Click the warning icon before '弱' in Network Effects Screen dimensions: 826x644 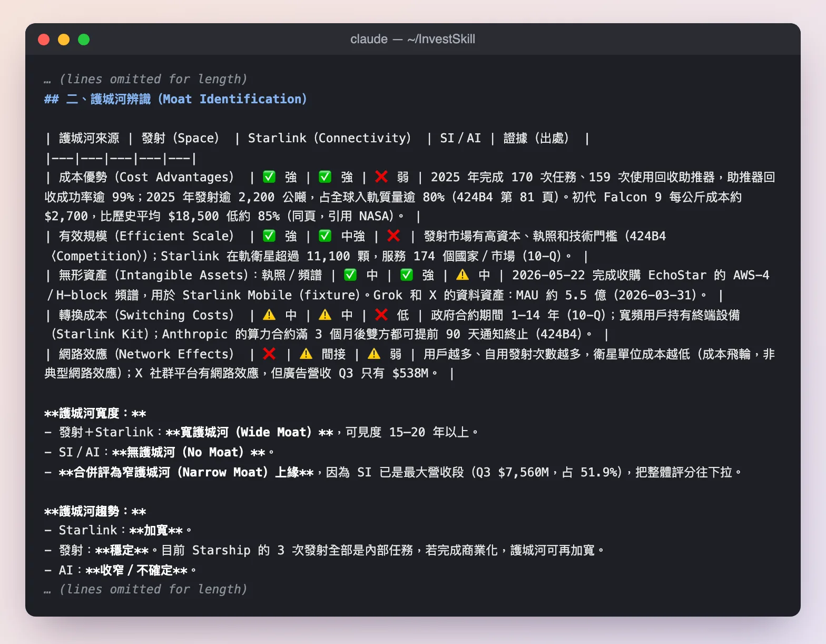374,354
